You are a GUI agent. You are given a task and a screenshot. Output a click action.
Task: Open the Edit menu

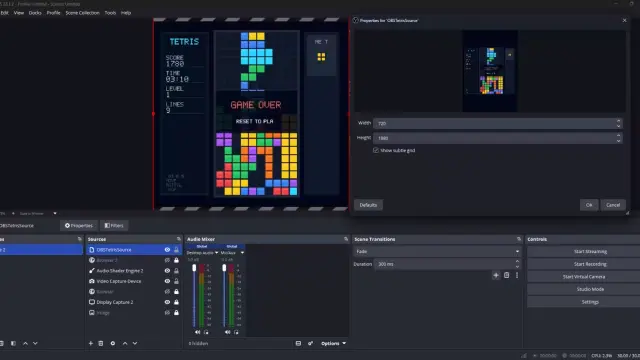[x=4, y=13]
